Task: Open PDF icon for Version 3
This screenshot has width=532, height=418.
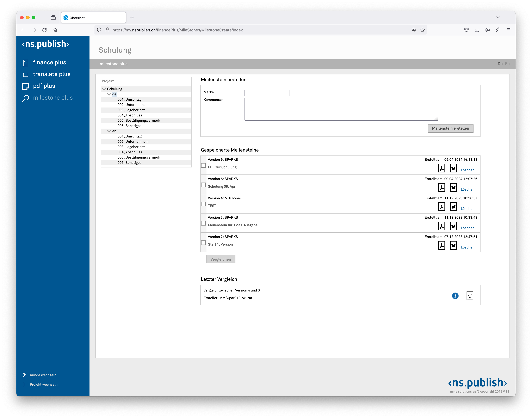Action: (x=441, y=226)
